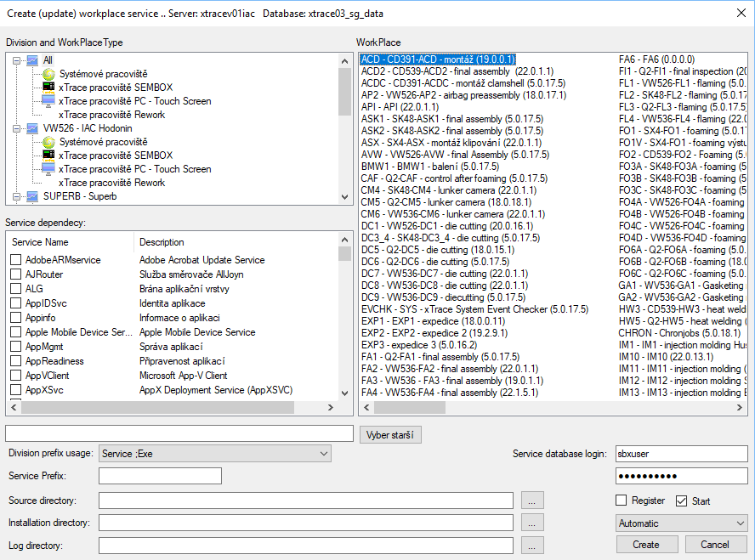The height and width of the screenshot is (560, 755).
Task: Enable the Register checkbox
Action: pyautogui.click(x=622, y=501)
